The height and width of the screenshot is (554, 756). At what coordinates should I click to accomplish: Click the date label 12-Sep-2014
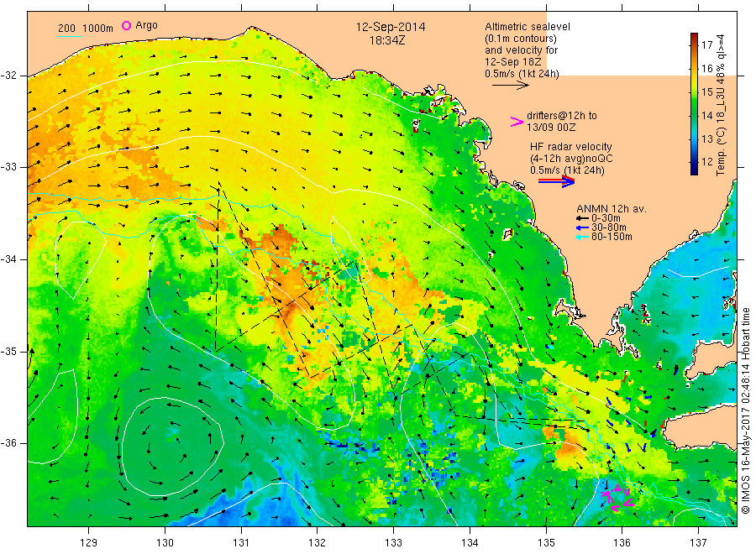[x=391, y=27]
